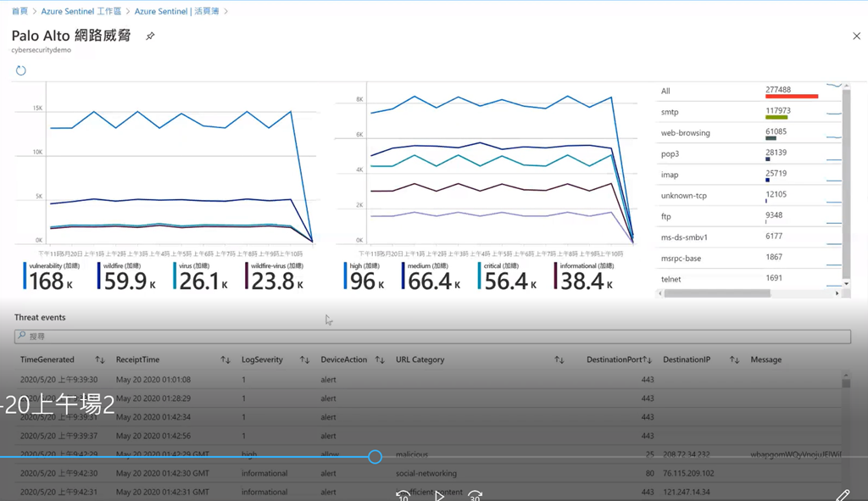Image resolution: width=868 pixels, height=501 pixels.
Task: Select the smtp application row
Action: (x=748, y=112)
